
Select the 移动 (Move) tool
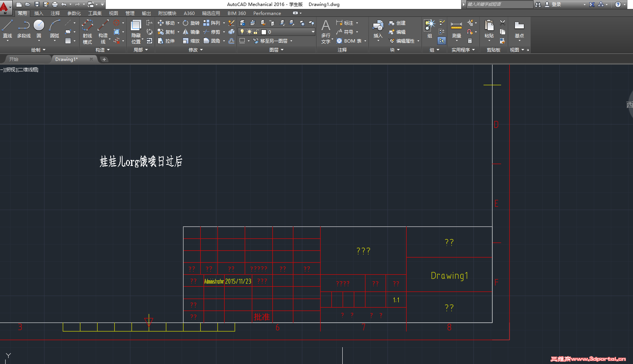click(166, 23)
